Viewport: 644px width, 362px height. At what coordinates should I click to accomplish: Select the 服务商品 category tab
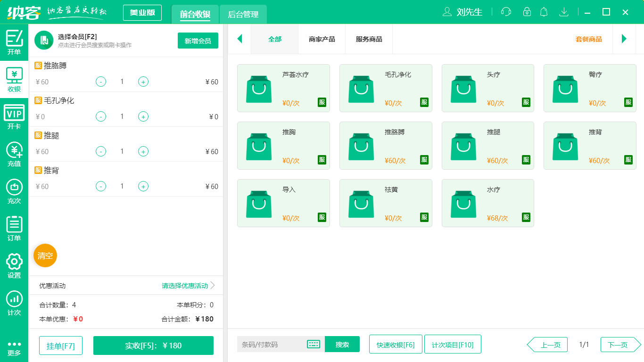click(x=369, y=39)
